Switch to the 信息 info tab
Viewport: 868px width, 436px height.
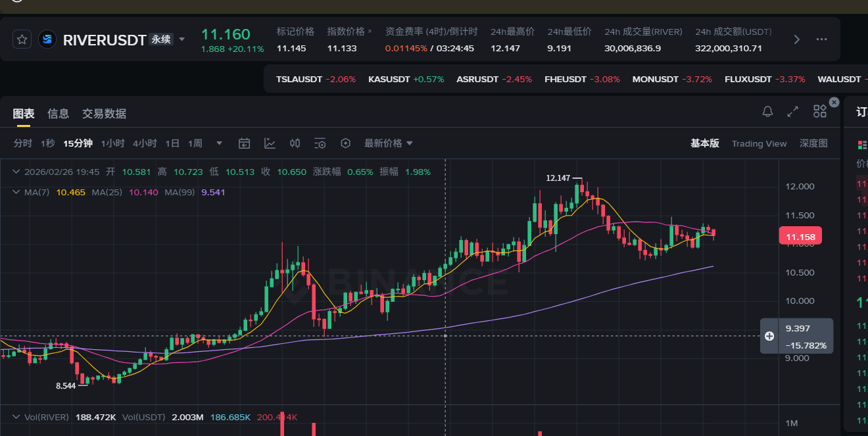(x=58, y=114)
